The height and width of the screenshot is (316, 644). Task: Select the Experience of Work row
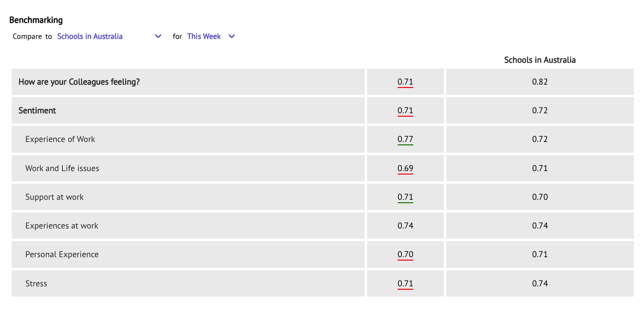coord(188,139)
